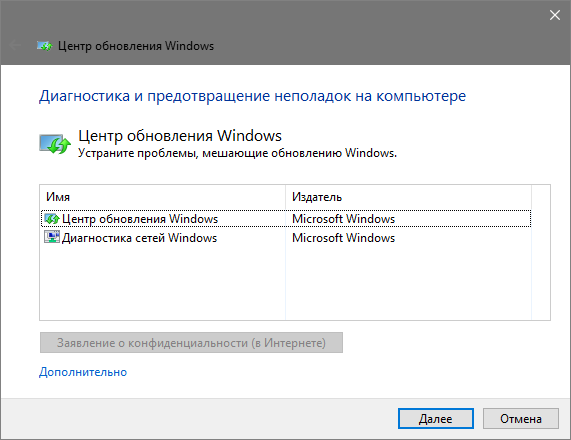Click the large Windows Update troubleshooter icon

[x=55, y=144]
